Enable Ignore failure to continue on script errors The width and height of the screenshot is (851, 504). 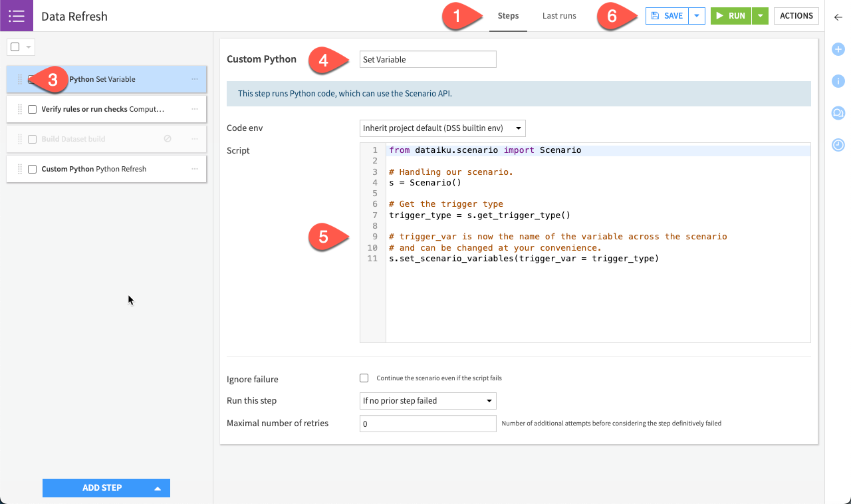(x=364, y=378)
